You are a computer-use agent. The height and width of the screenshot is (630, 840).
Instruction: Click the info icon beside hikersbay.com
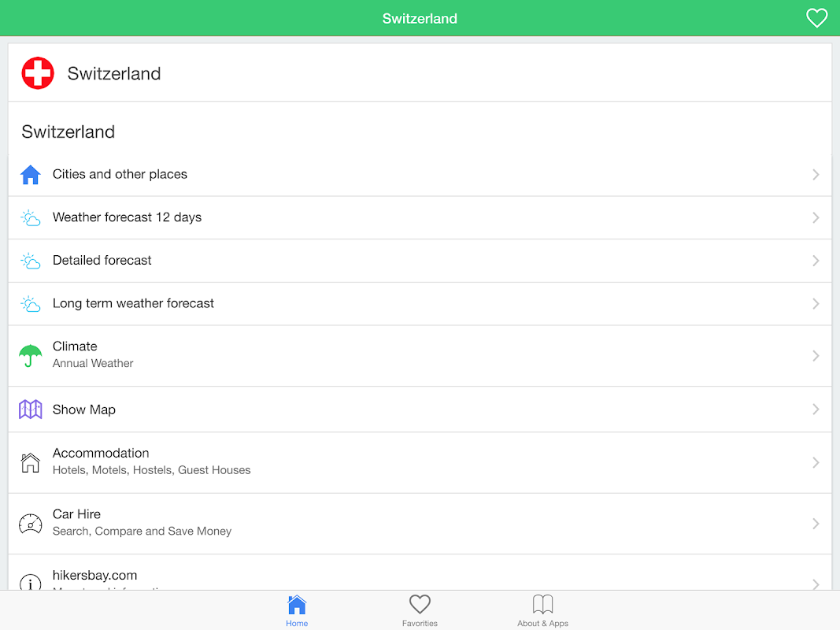pos(31,583)
